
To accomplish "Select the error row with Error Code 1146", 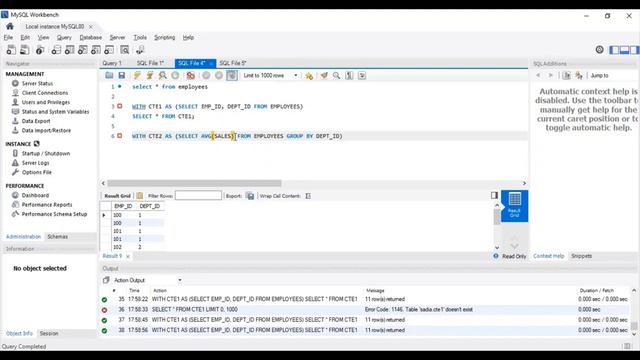I will click(365, 309).
